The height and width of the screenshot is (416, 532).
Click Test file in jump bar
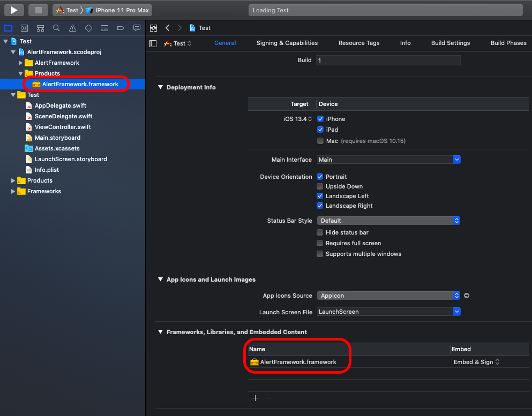click(x=200, y=28)
